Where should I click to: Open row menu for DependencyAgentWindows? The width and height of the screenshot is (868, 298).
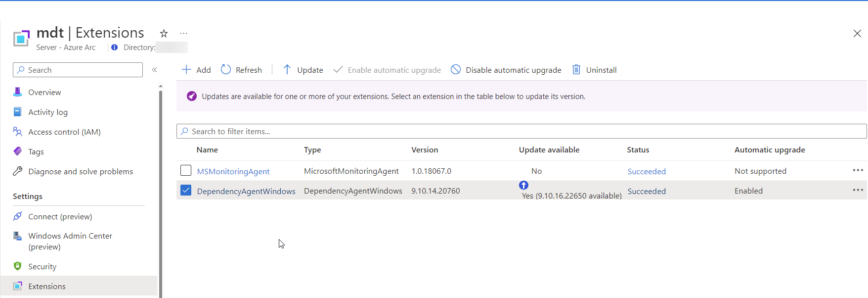point(858,190)
